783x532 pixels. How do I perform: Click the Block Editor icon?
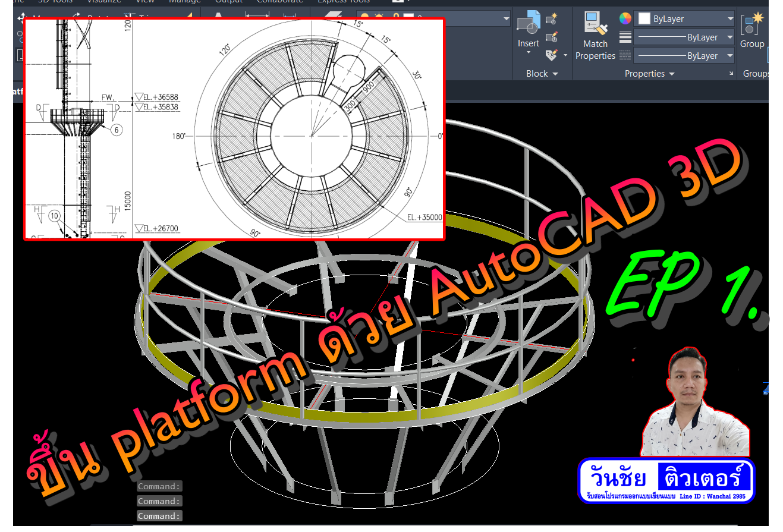point(551,36)
